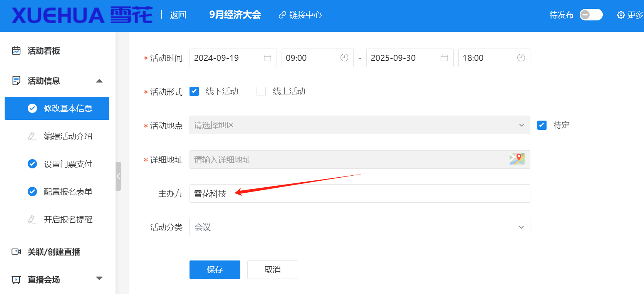Click the 保存 button

[x=215, y=270]
